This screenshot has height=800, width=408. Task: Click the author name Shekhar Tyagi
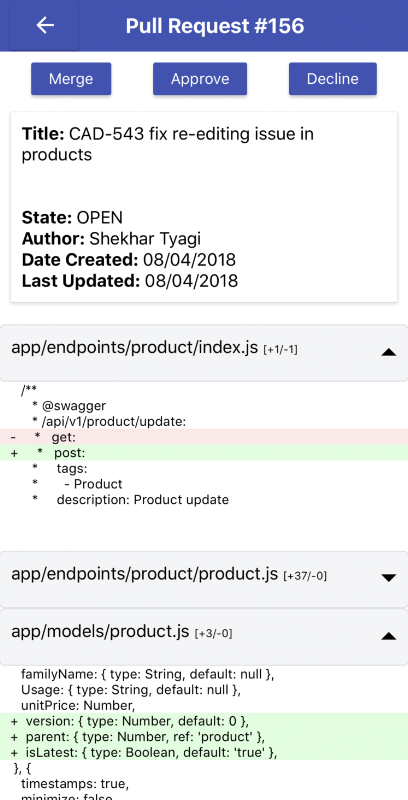[x=145, y=239]
